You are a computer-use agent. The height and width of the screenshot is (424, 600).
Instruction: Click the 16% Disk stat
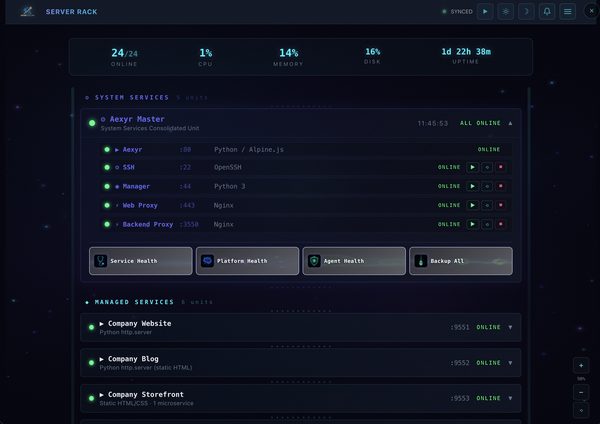[x=372, y=56]
